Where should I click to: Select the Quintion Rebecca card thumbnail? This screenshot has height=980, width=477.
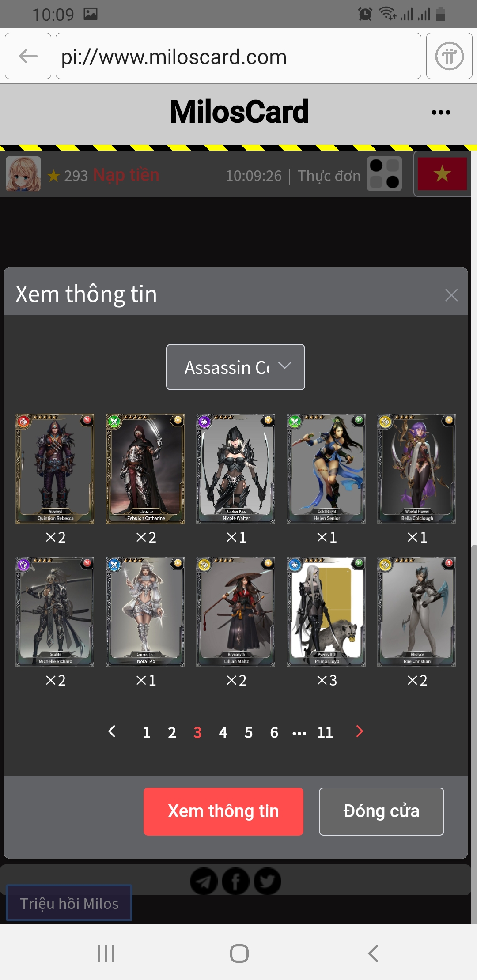click(x=55, y=469)
